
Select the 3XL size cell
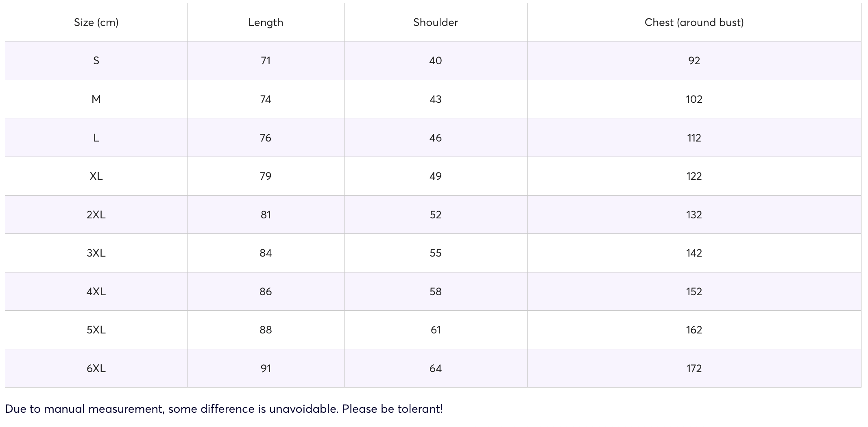click(96, 253)
